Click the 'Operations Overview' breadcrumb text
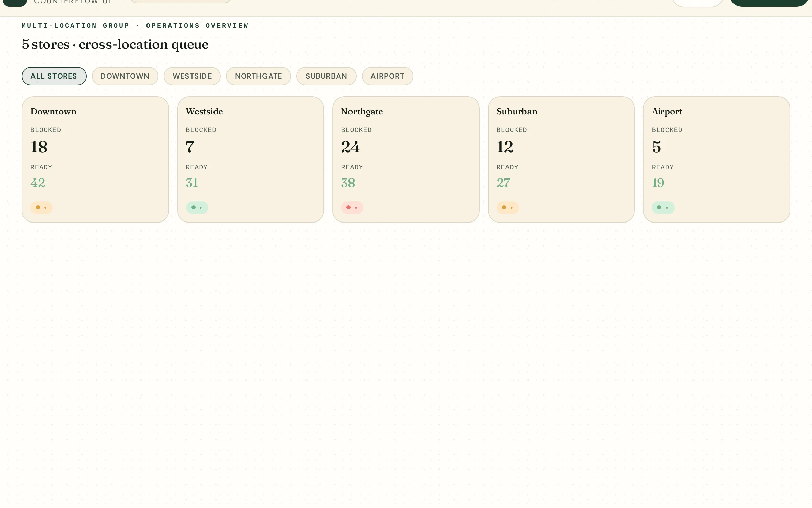The height and width of the screenshot is (508, 812). 197,26
